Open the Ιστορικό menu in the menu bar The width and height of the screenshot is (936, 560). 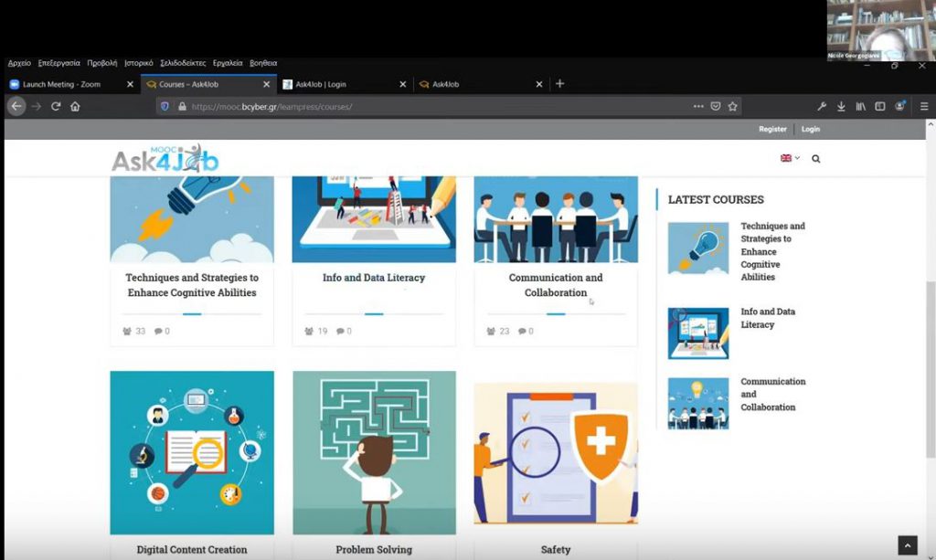tap(139, 63)
